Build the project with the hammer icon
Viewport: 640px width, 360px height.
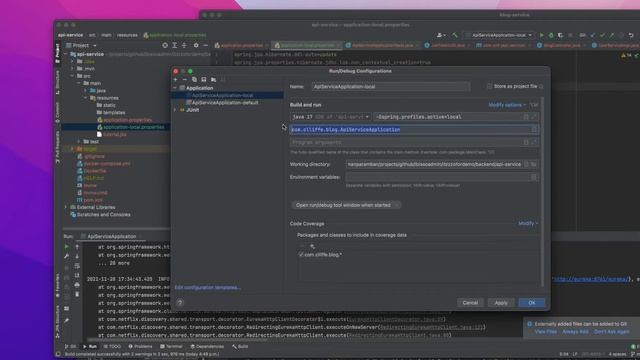click(455, 36)
